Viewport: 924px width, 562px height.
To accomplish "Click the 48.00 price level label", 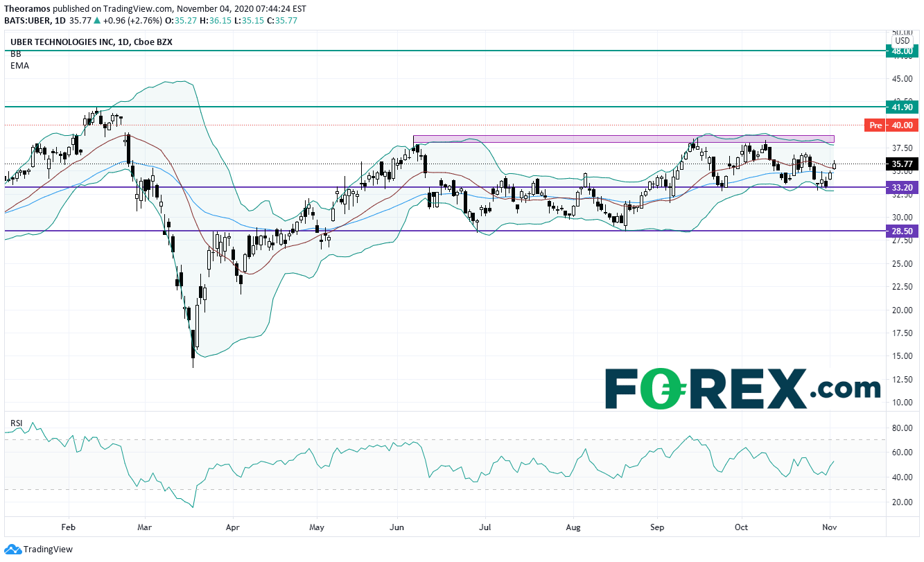I will (903, 51).
